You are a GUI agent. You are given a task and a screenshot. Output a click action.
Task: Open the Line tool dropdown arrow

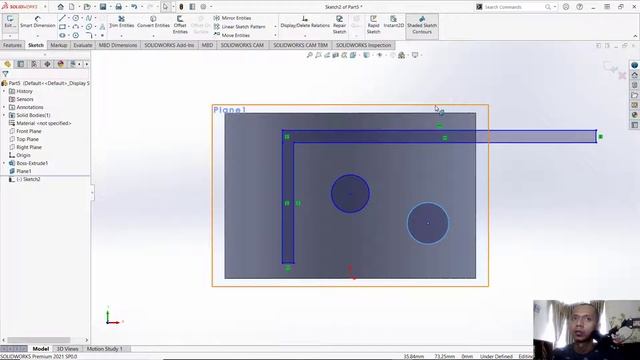coord(68,18)
